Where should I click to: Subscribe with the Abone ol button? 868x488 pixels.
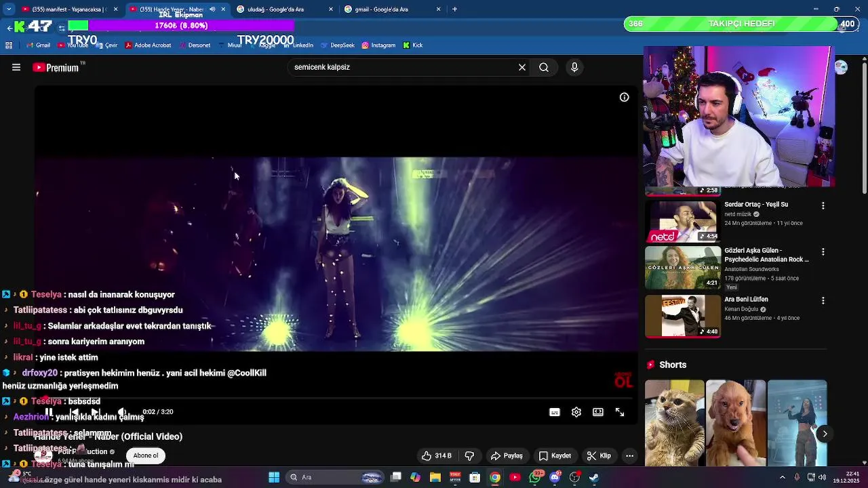click(x=146, y=455)
